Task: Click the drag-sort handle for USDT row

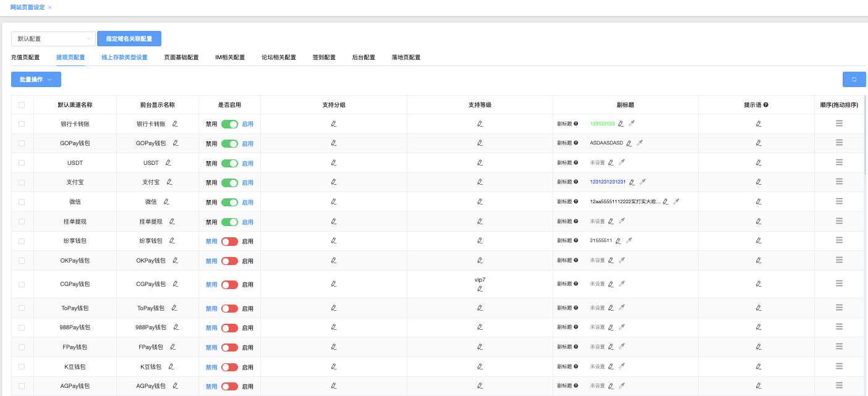Action: (x=839, y=162)
